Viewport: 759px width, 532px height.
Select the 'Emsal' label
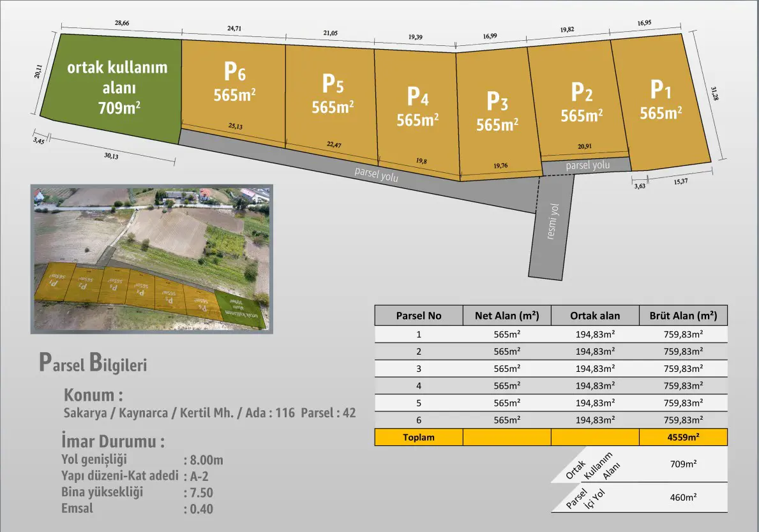click(x=77, y=508)
